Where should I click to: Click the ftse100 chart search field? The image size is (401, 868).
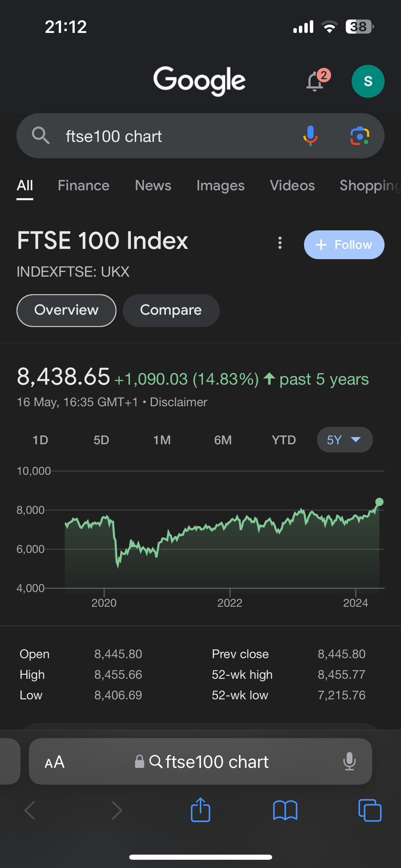coord(171,136)
